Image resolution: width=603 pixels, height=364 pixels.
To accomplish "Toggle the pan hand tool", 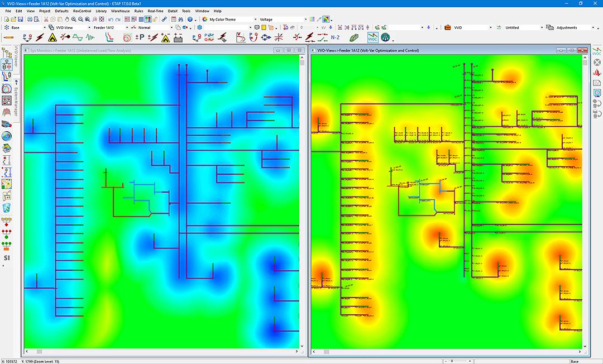I will click(66, 19).
